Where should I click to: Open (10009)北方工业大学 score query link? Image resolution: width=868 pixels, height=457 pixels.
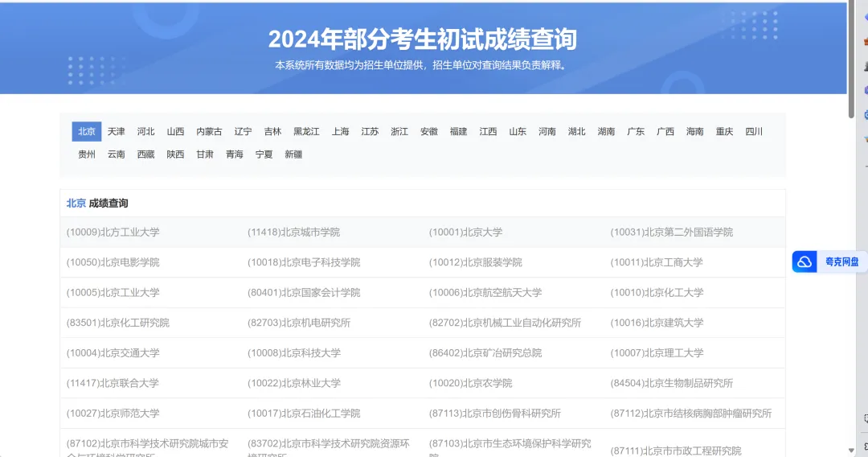click(113, 232)
